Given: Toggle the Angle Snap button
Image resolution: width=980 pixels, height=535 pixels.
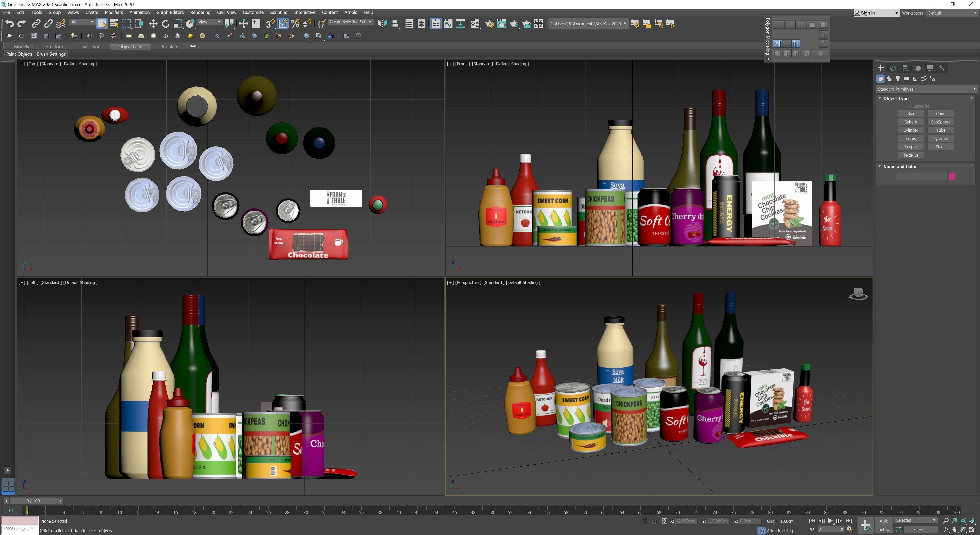Looking at the screenshot, I should click(x=283, y=23).
